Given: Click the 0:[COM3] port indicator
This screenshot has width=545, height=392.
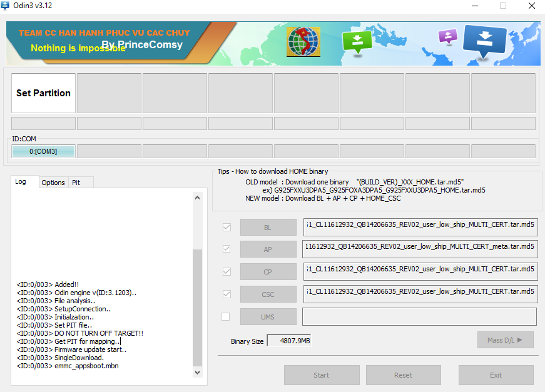Looking at the screenshot, I should click(43, 151).
